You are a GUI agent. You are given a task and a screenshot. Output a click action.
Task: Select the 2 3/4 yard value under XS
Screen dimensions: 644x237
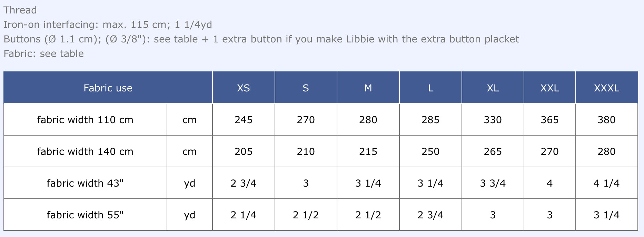(x=244, y=183)
